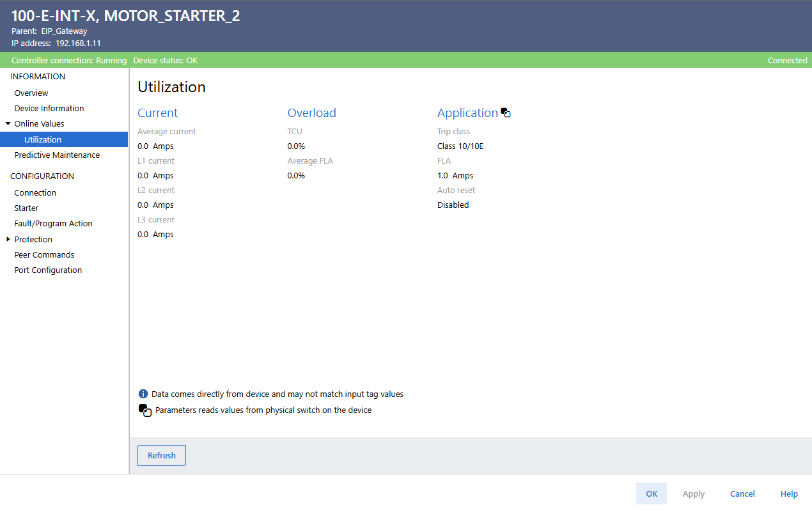Click the Class 10/10E value
This screenshot has height=521, width=812.
[460, 146]
